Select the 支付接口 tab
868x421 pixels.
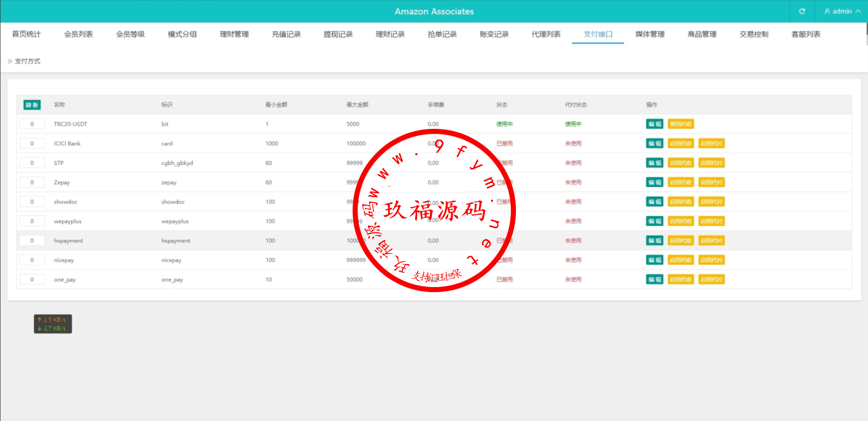click(x=598, y=34)
